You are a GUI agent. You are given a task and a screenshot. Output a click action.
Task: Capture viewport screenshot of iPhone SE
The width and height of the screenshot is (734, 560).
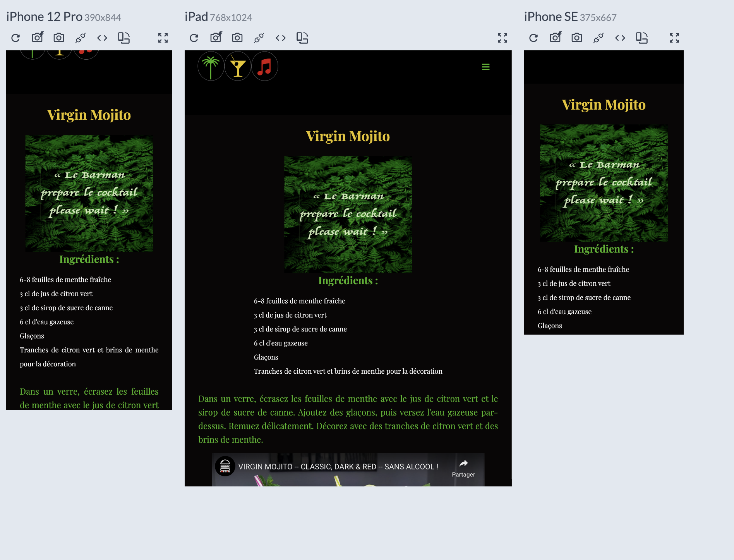(577, 38)
